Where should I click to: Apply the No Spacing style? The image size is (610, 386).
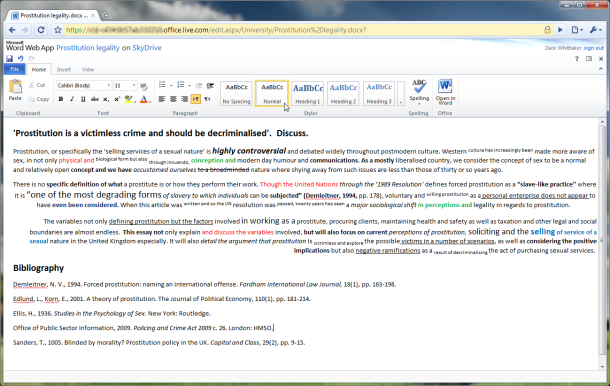(236, 93)
